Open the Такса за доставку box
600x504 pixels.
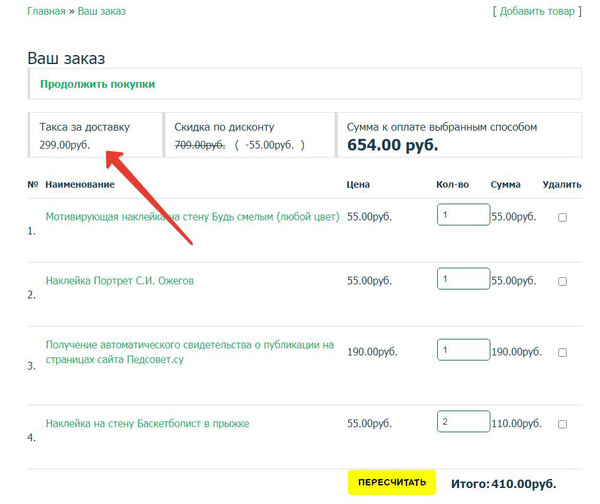[x=93, y=136]
